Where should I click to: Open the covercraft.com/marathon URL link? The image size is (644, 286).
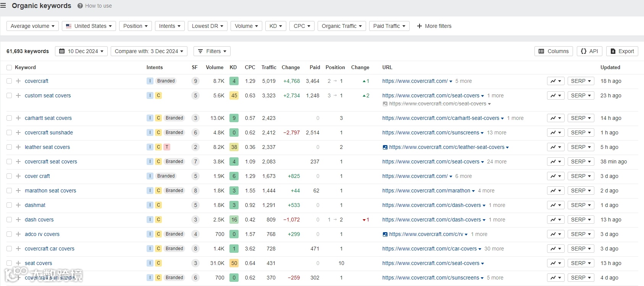point(426,191)
